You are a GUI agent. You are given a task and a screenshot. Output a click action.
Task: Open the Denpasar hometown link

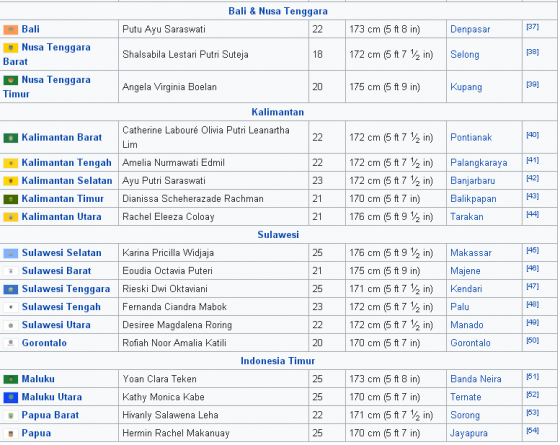470,29
